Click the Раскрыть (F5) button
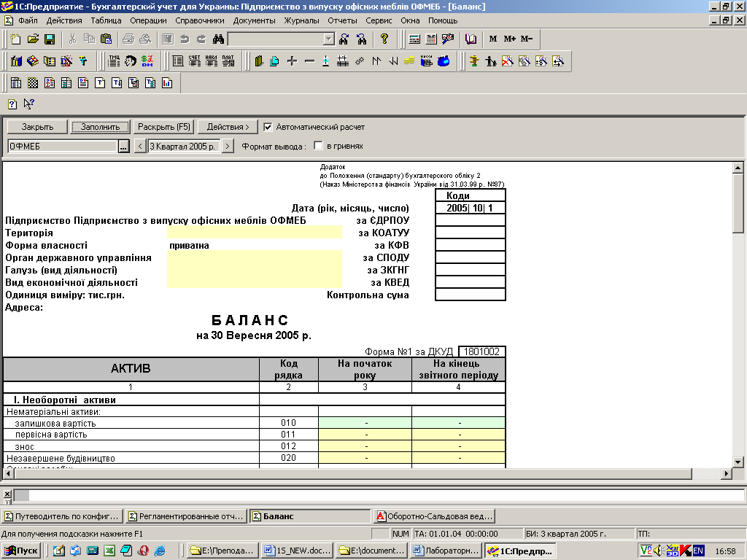Viewport: 747px width, 560px height. coord(164,127)
